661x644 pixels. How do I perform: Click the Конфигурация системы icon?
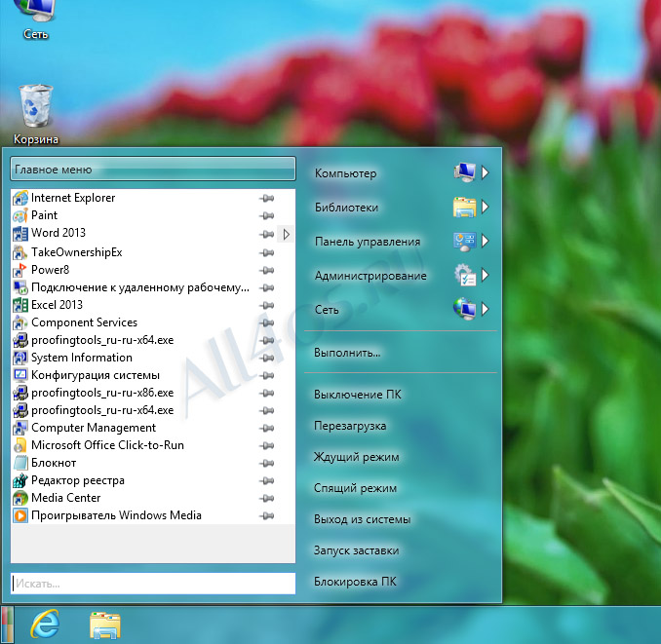(20, 375)
